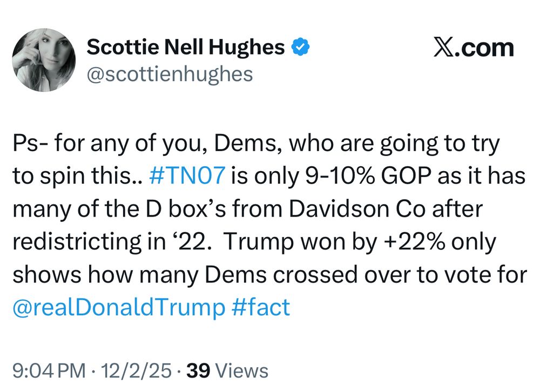Viewport: 540px width, 392px height.
Task: Click the Views label
Action: [x=241, y=370]
